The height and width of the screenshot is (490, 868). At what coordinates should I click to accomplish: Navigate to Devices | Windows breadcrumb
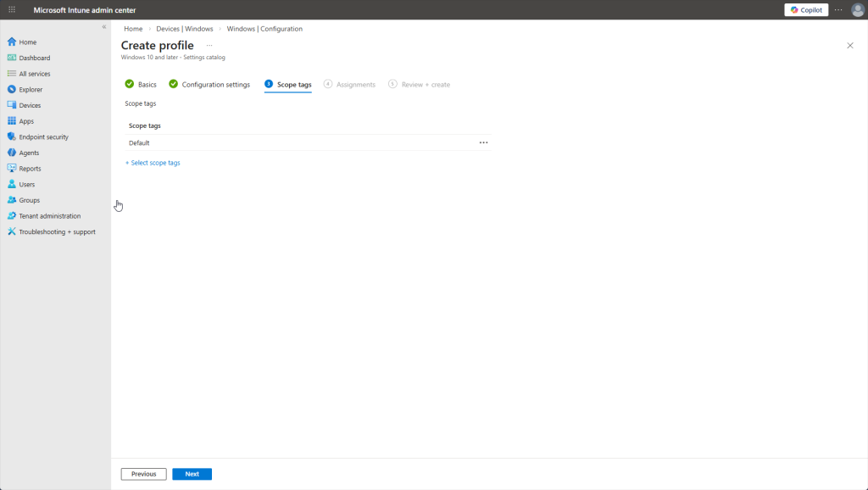click(x=184, y=29)
